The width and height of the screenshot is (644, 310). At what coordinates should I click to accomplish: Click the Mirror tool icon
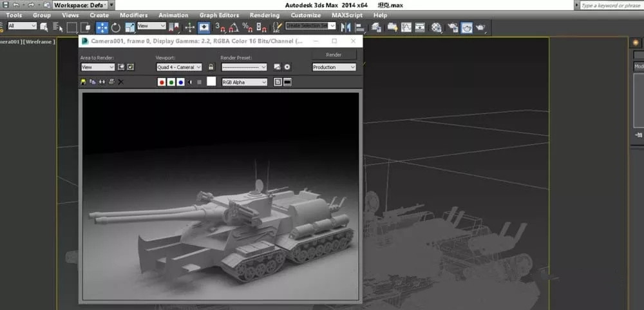(346, 27)
